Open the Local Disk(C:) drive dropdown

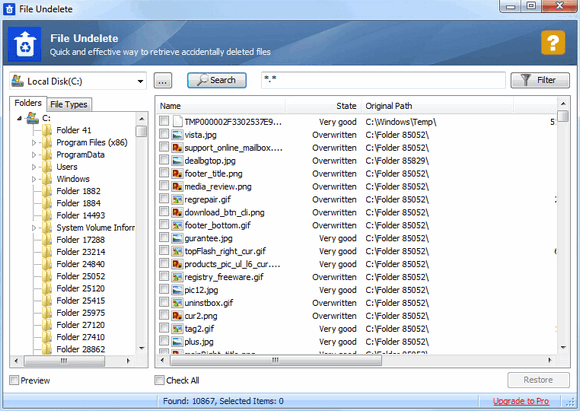point(140,81)
